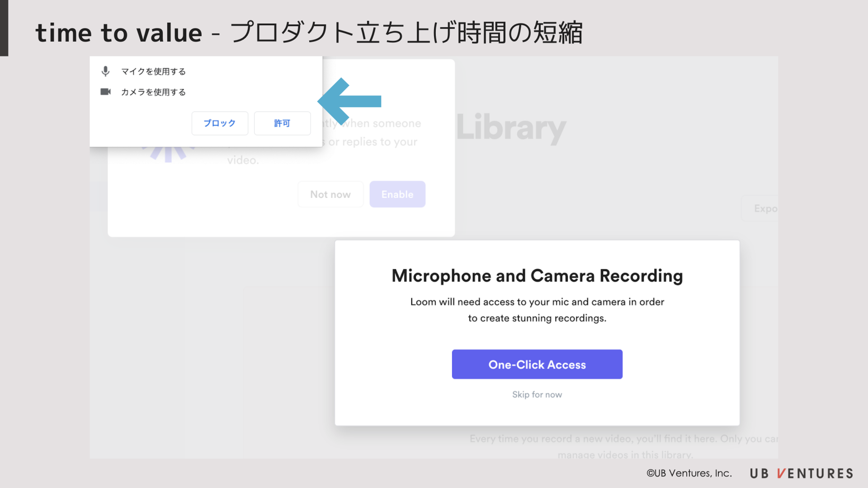Viewport: 868px width, 488px height.
Task: Dismiss notifications with Not now
Action: click(330, 194)
